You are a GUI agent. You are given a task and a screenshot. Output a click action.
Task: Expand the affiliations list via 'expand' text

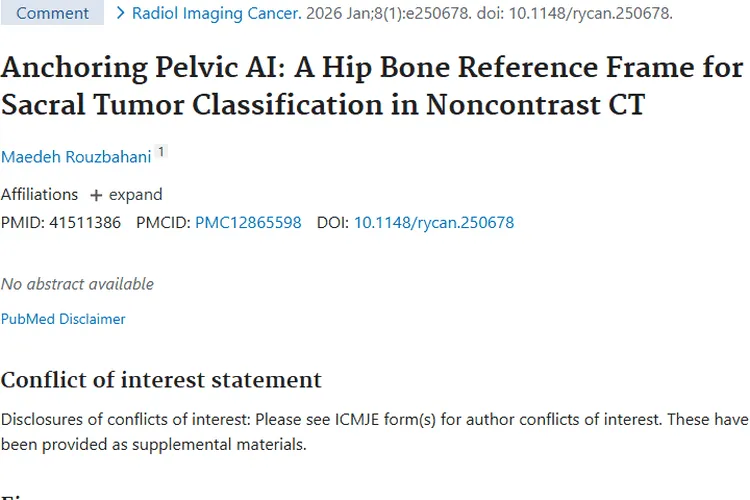pyautogui.click(x=135, y=195)
